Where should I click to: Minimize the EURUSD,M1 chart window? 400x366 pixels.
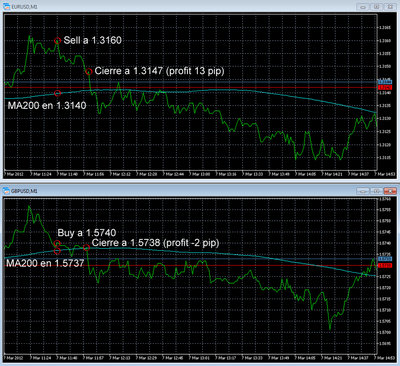point(363,7)
